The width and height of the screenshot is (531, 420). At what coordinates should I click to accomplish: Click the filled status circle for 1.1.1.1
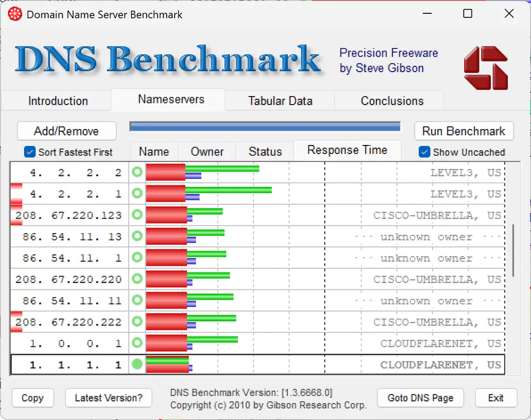(137, 364)
